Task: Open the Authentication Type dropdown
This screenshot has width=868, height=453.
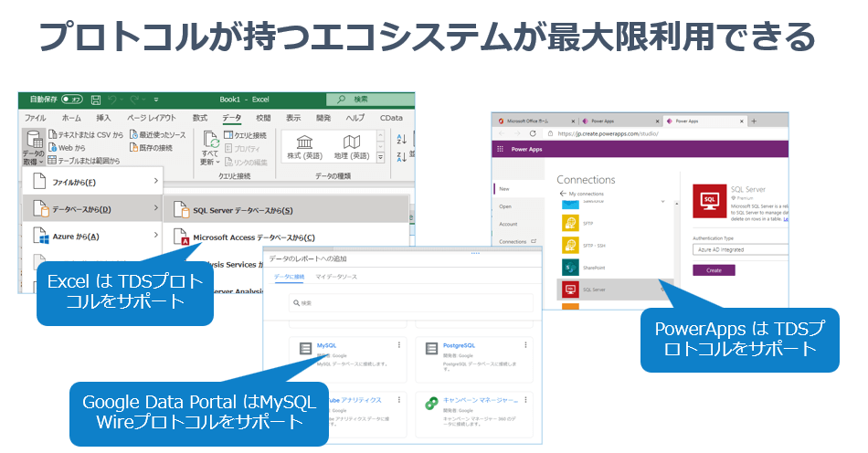Action: [x=740, y=249]
